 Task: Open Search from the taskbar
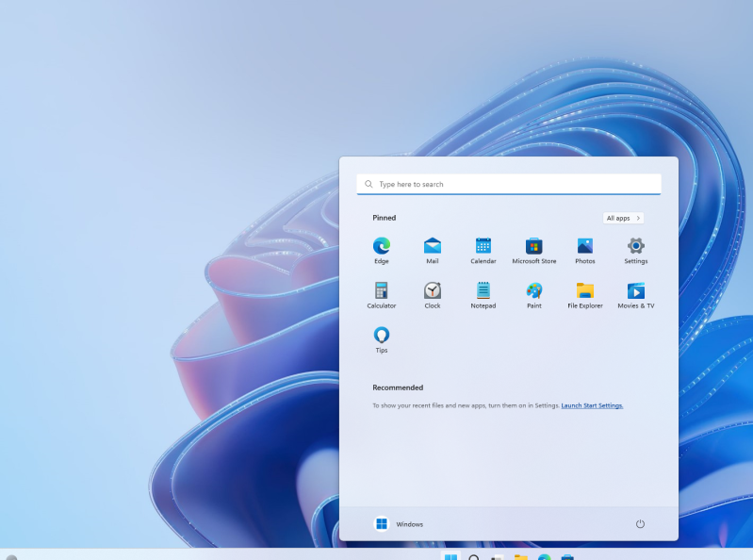tap(474, 556)
